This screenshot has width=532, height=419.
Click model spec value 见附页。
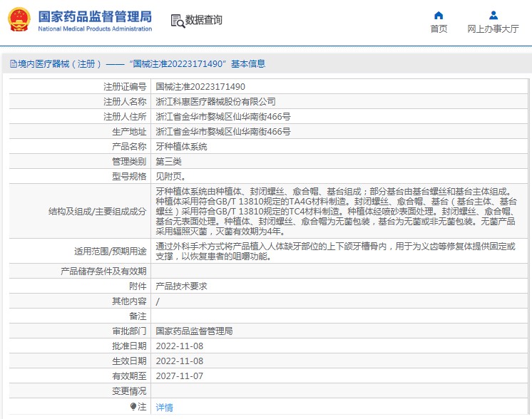[170, 176]
